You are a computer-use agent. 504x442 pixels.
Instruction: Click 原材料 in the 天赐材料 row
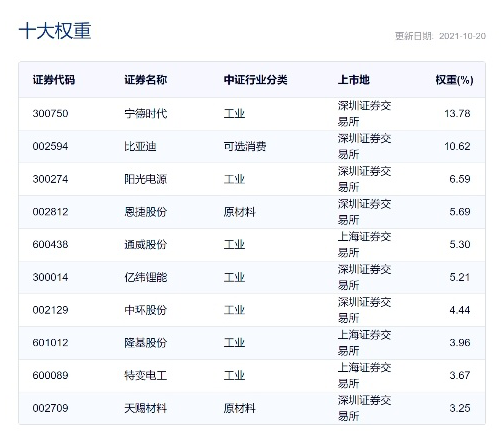point(240,408)
